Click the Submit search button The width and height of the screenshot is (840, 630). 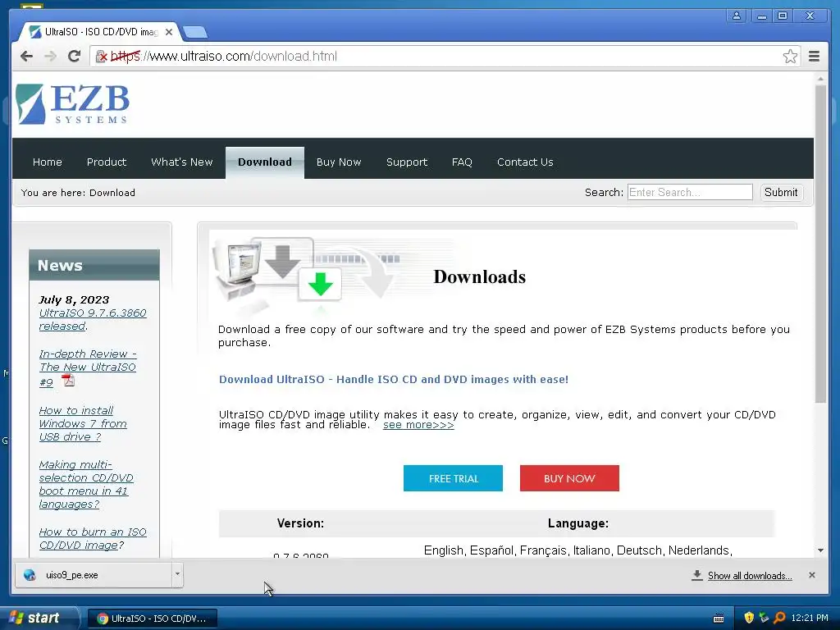[781, 192]
